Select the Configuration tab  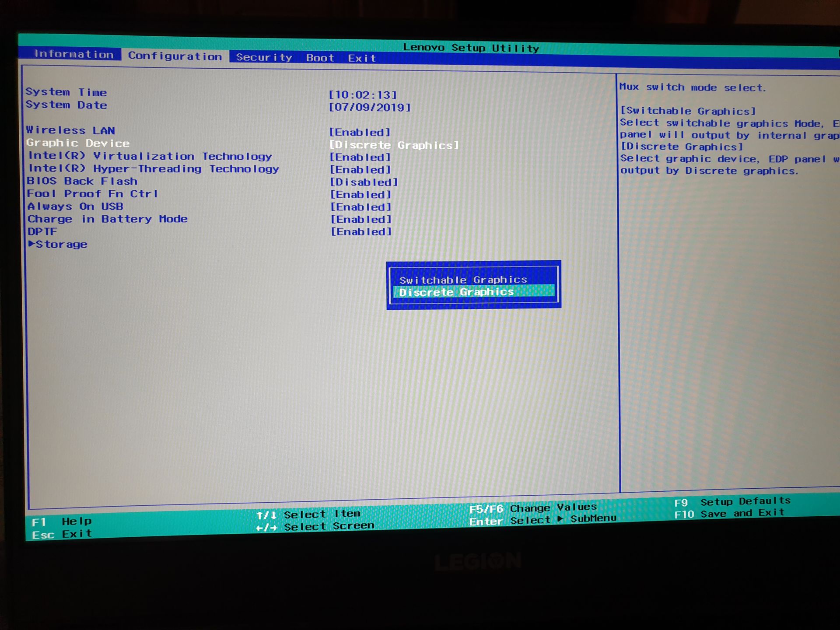click(x=175, y=56)
